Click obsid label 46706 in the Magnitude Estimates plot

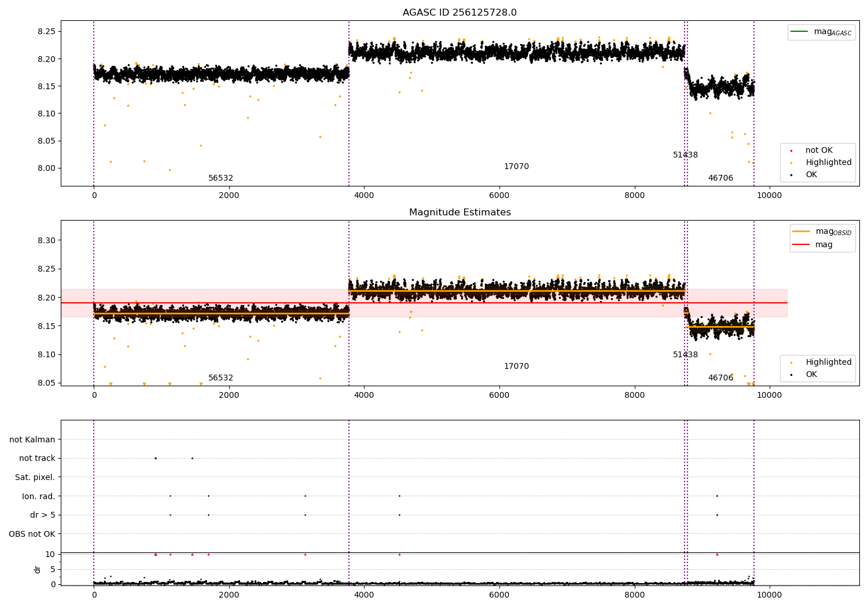tap(720, 378)
